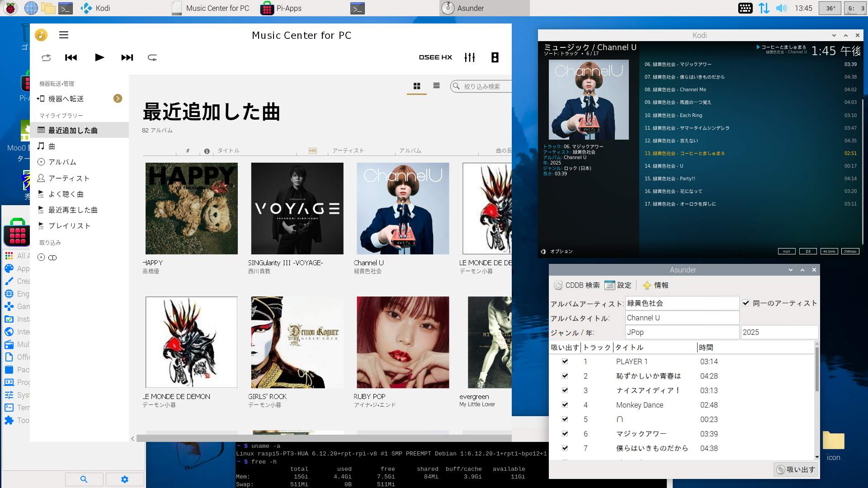Select 最近追加した曲 in the sidebar
Screen dimensions: 868x488
tap(80, 130)
